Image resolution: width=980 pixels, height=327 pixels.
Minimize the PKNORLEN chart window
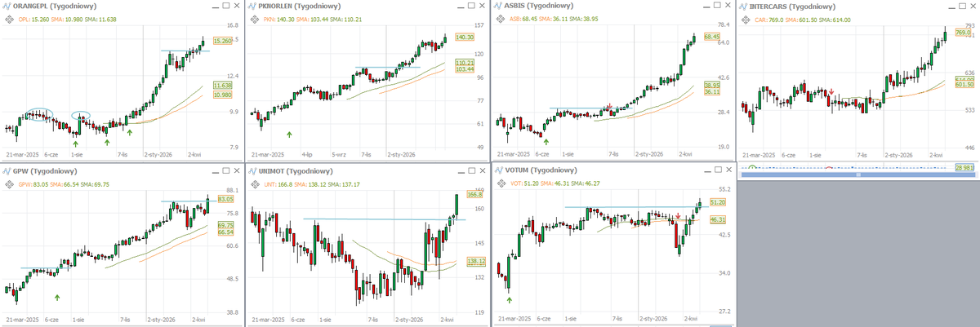tap(461, 6)
